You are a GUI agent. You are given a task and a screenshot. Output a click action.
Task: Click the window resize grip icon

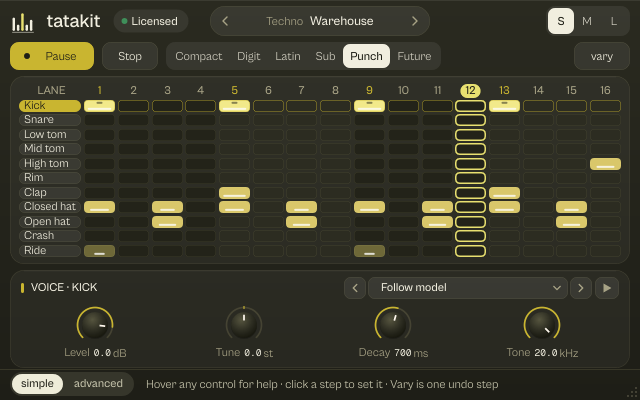[x=633, y=393]
